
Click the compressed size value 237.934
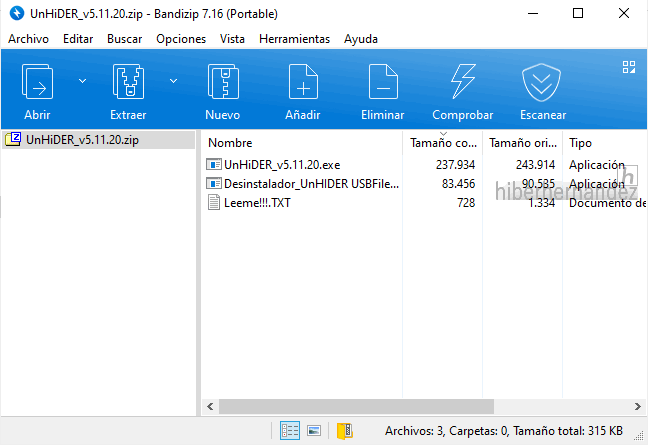click(x=455, y=165)
